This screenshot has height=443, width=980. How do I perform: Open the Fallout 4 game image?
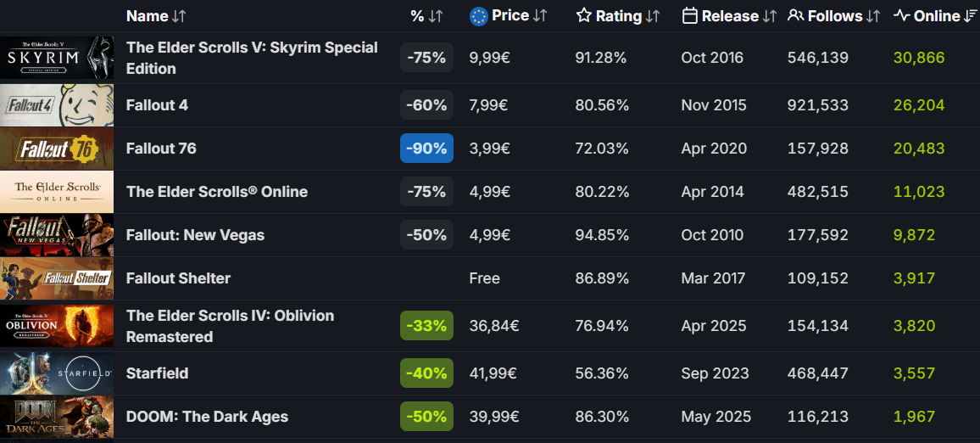pos(57,105)
